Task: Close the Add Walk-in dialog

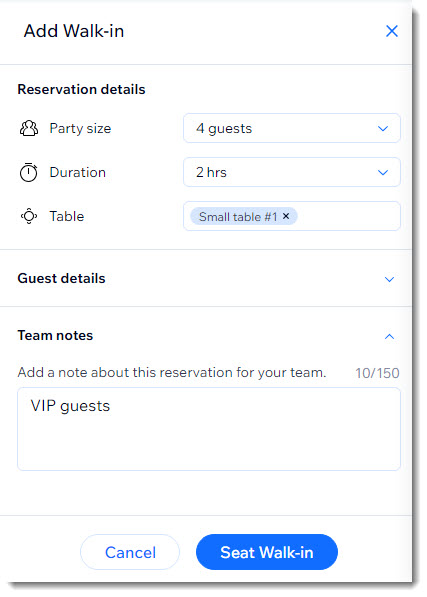Action: 392,31
